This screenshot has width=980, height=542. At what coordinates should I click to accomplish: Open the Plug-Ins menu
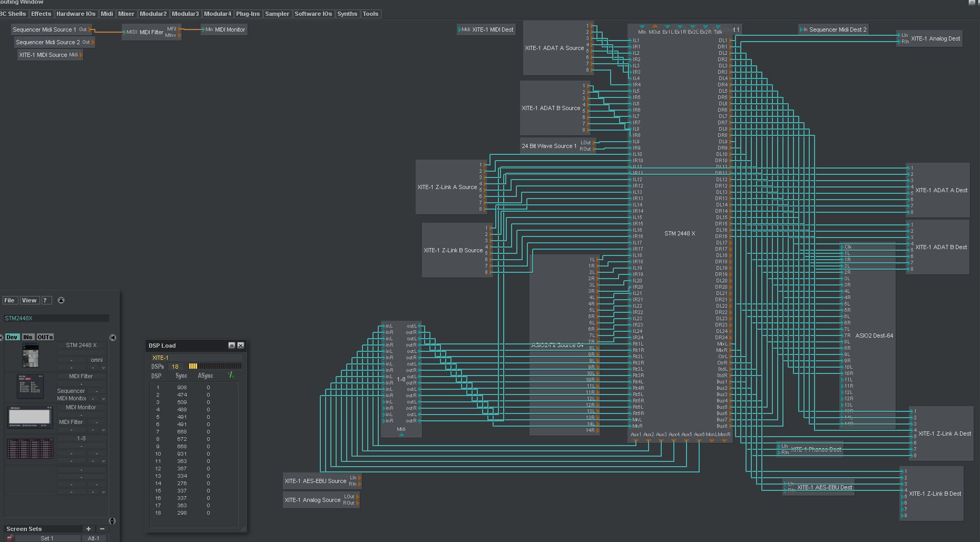[248, 14]
